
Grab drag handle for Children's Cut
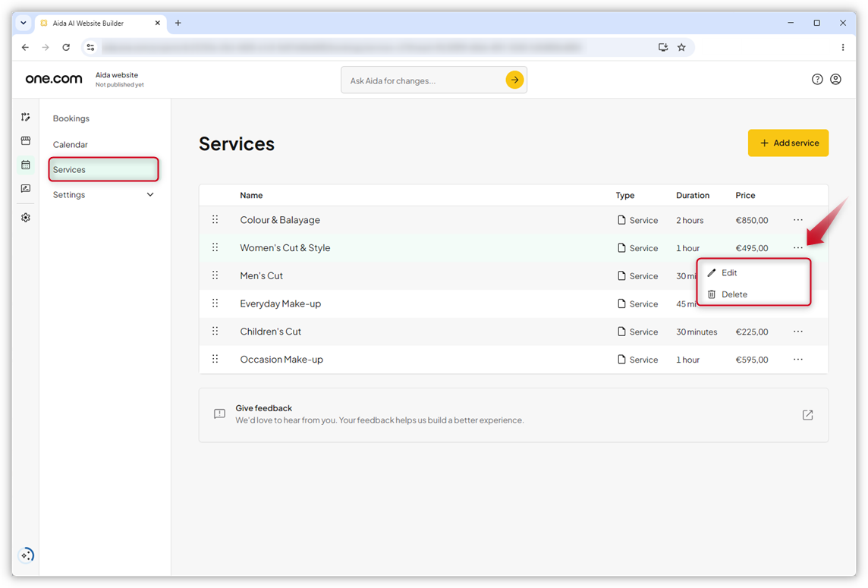click(215, 331)
